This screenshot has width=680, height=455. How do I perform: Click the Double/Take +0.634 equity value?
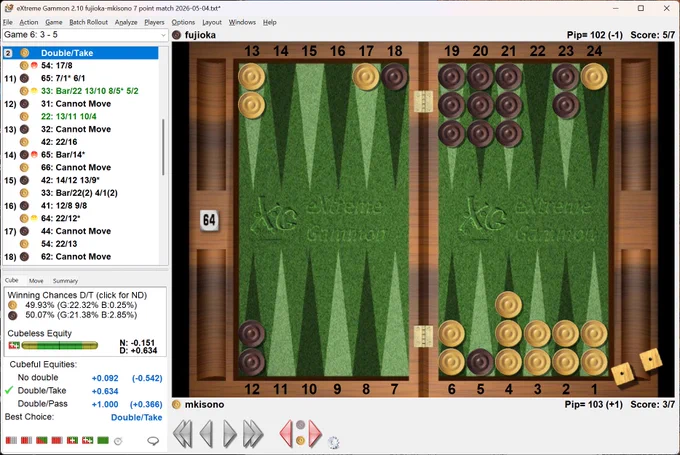coord(105,391)
